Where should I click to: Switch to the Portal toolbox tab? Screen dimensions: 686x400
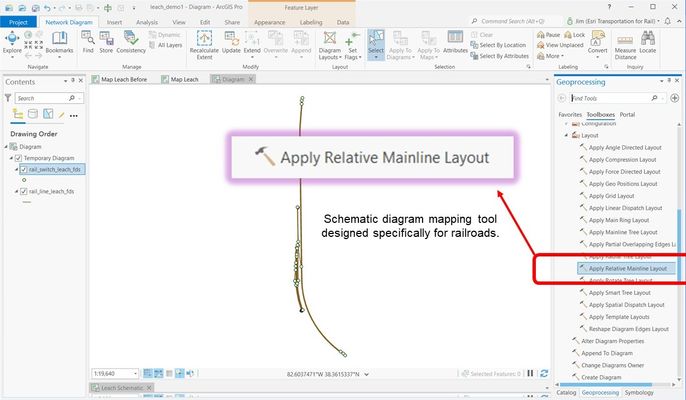click(627, 114)
